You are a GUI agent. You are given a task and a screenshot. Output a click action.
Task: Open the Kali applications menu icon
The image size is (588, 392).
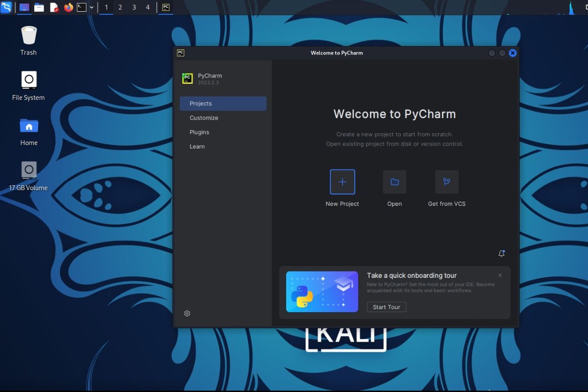pyautogui.click(x=6, y=7)
